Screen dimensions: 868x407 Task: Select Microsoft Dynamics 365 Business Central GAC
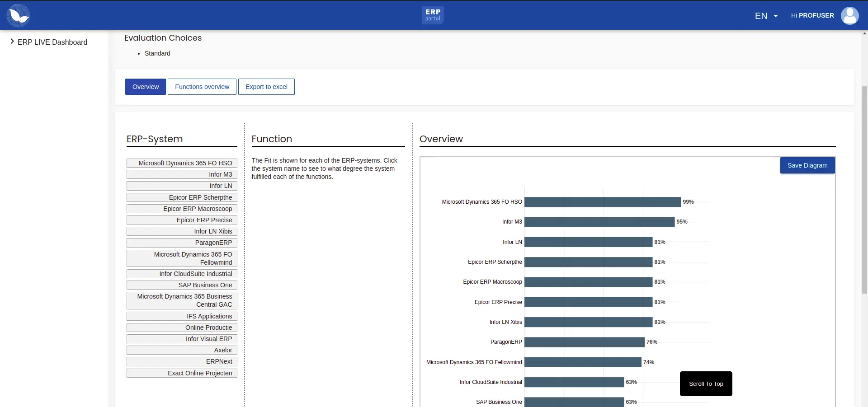click(x=182, y=300)
